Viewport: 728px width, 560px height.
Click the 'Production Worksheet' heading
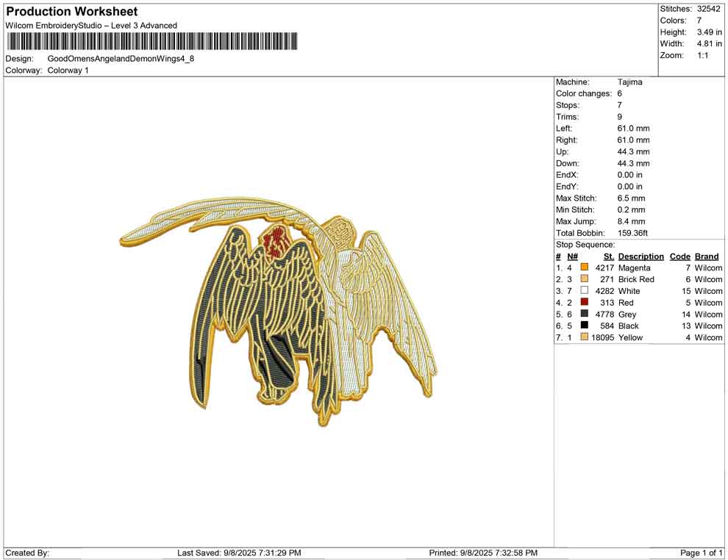[x=72, y=12]
